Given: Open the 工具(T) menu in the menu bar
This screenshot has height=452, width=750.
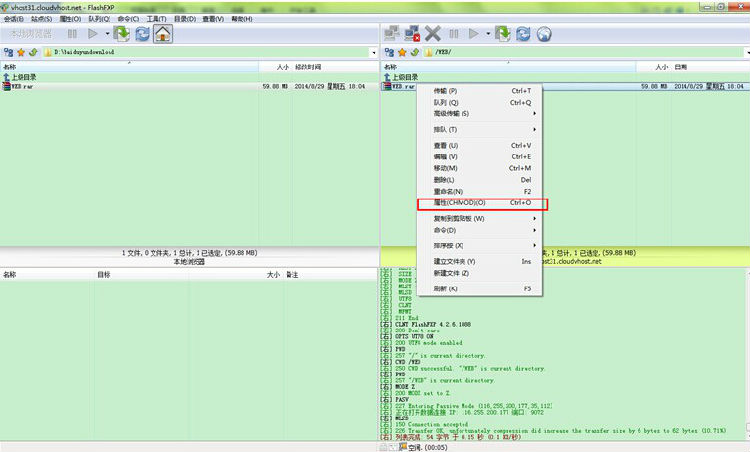Looking at the screenshot, I should (x=156, y=18).
